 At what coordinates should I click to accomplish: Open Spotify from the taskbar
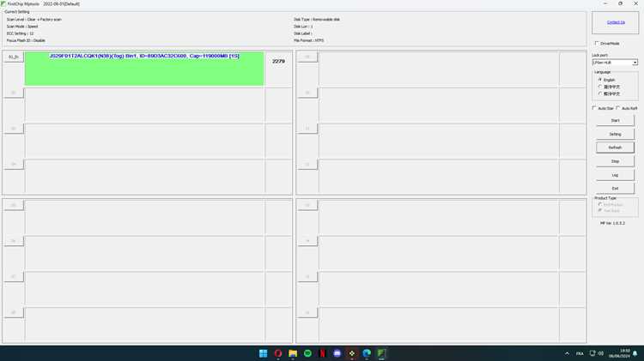click(307, 353)
